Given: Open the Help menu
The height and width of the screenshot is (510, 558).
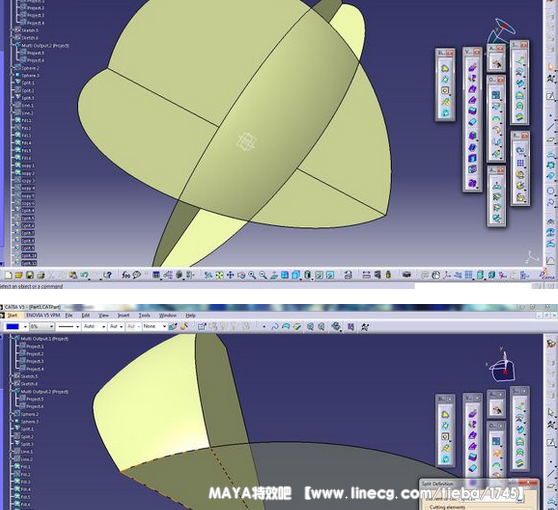Looking at the screenshot, I should [190, 315].
